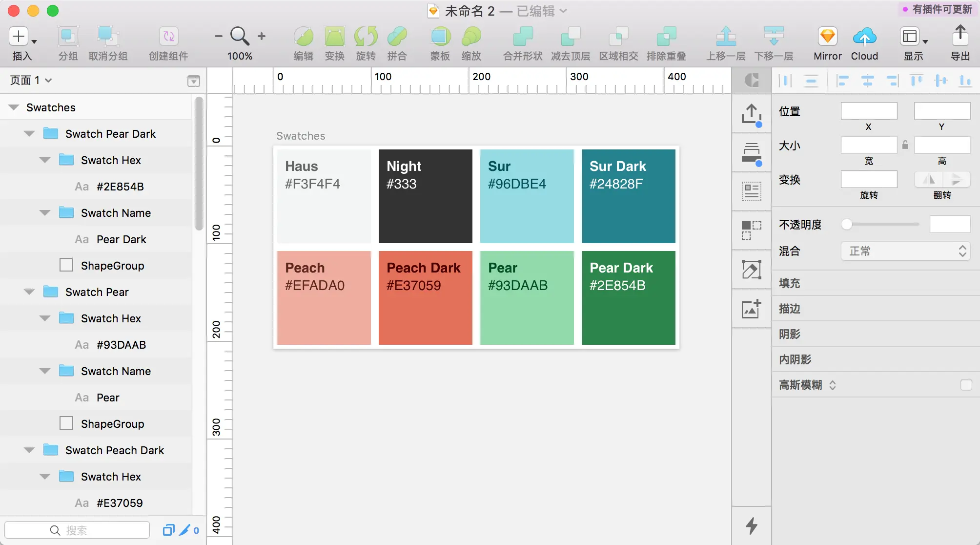The width and height of the screenshot is (980, 545).
Task: Click the Union shapes icon
Action: pyautogui.click(x=522, y=37)
